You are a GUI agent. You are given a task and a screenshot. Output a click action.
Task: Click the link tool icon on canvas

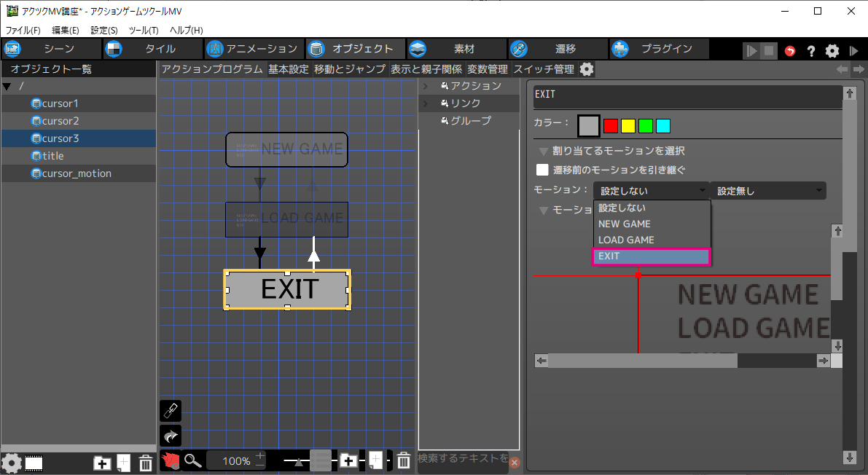click(170, 411)
